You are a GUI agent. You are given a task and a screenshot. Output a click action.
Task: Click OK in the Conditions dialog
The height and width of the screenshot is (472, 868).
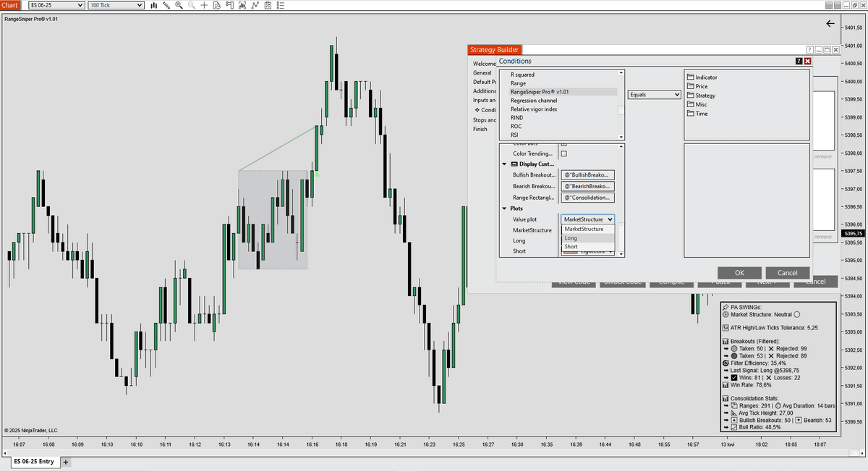tap(739, 273)
